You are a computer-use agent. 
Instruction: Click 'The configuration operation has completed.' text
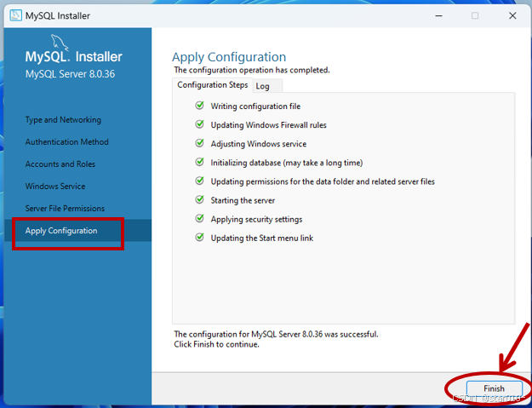point(252,70)
